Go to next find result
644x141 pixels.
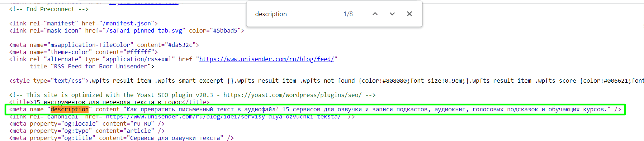tap(392, 14)
